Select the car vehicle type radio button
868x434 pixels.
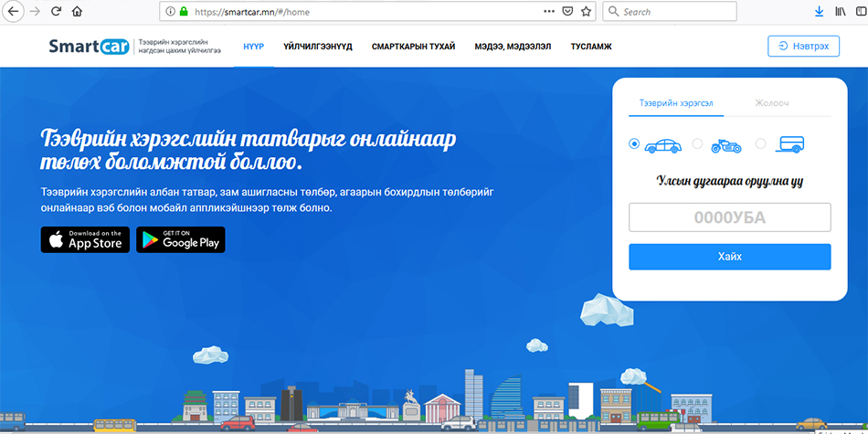(634, 144)
